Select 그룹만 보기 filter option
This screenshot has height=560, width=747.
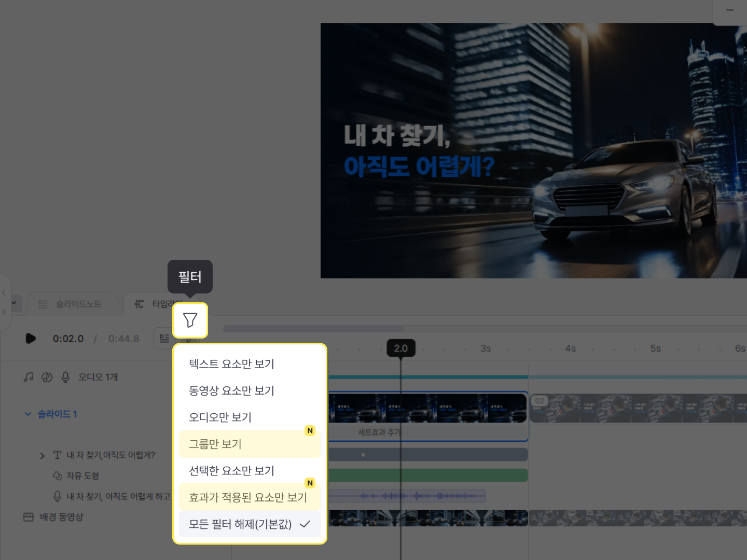coord(250,444)
